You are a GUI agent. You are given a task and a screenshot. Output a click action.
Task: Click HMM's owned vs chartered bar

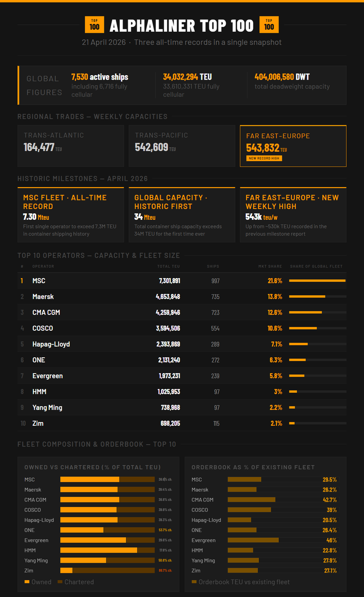tap(107, 550)
